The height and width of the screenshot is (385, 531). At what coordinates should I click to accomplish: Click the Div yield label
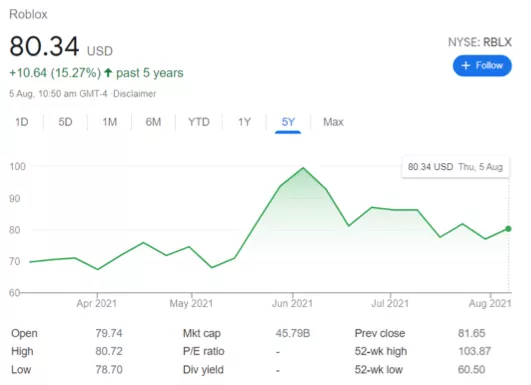203,369
